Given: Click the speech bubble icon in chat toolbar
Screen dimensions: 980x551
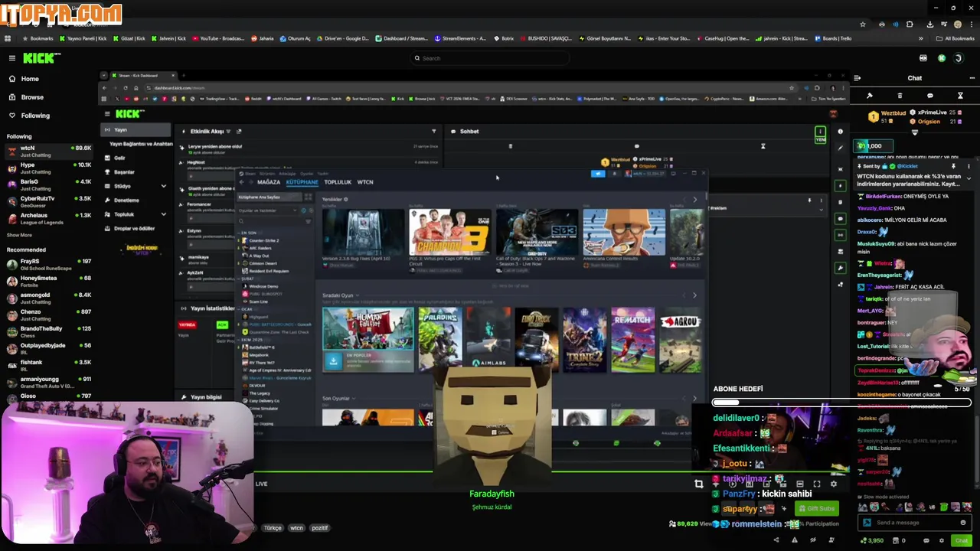Looking at the screenshot, I should [x=929, y=96].
